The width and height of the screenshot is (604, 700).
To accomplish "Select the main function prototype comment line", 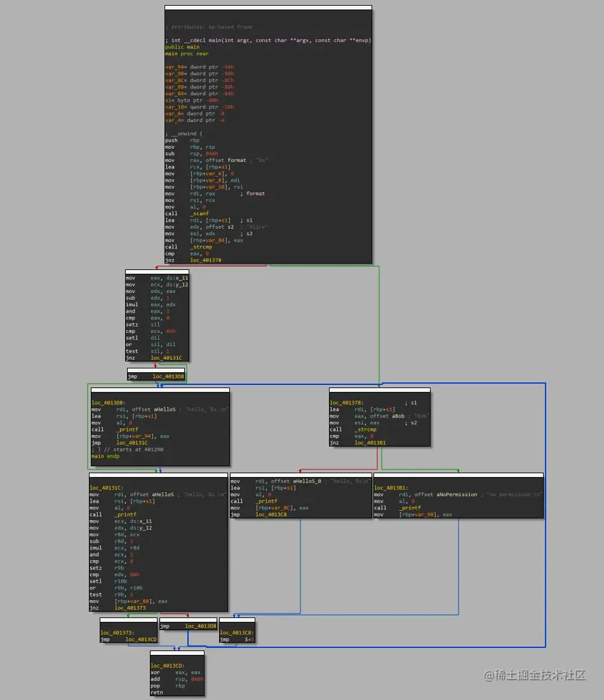I will click(268, 40).
